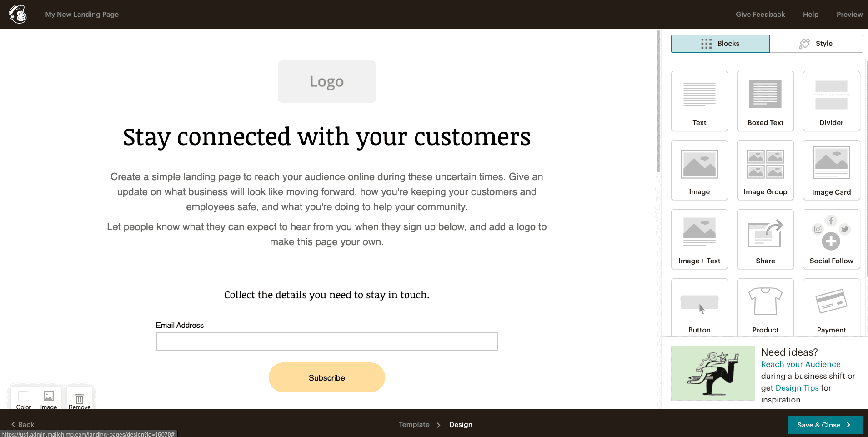Switch to the Style tab
This screenshot has height=437, width=868.
(x=816, y=44)
